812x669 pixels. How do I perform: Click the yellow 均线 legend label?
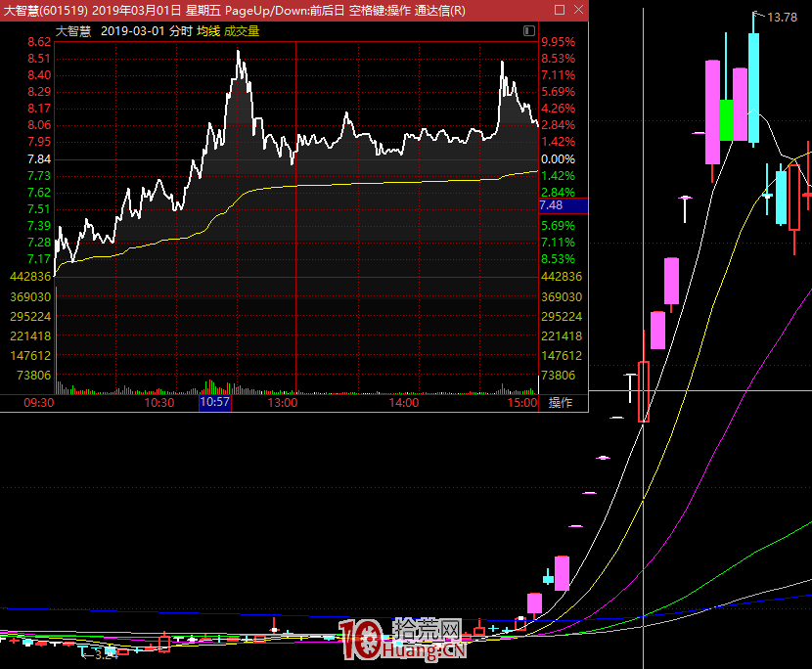click(208, 31)
